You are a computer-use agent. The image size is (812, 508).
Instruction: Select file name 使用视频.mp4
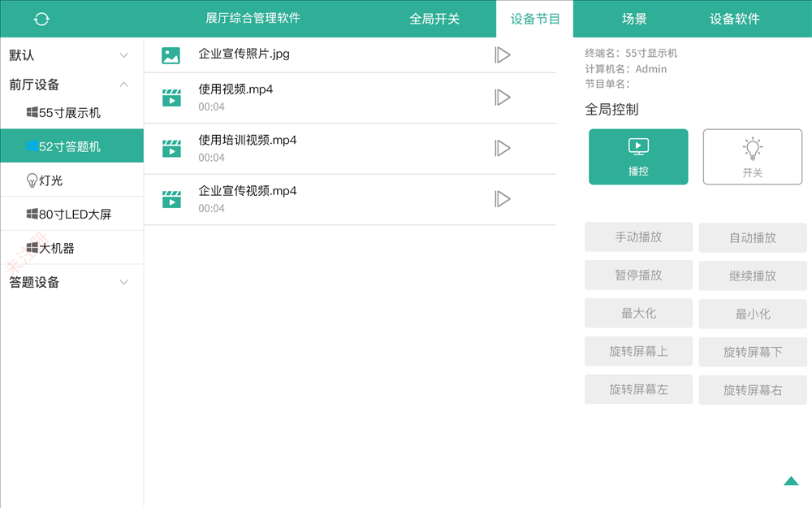click(235, 89)
